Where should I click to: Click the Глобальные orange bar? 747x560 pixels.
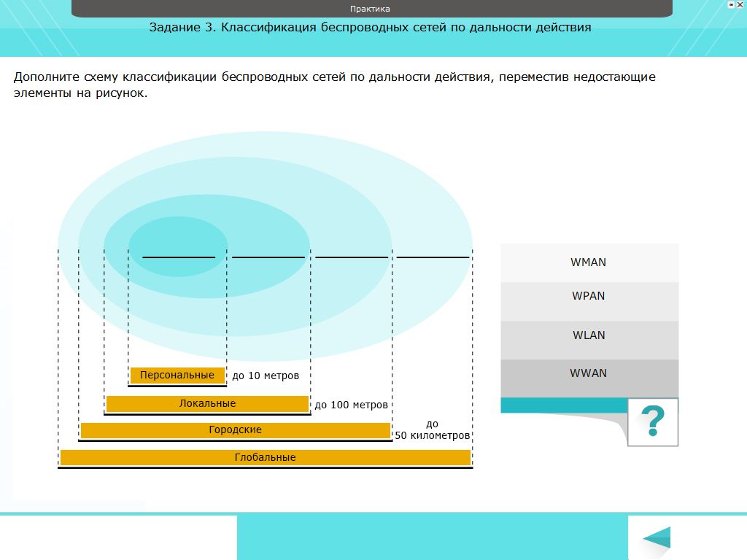pos(266,458)
